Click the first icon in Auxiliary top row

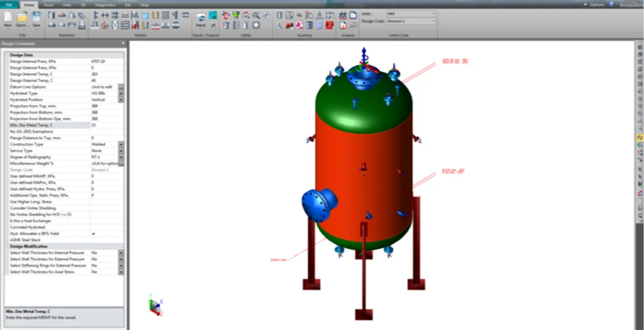click(279, 15)
